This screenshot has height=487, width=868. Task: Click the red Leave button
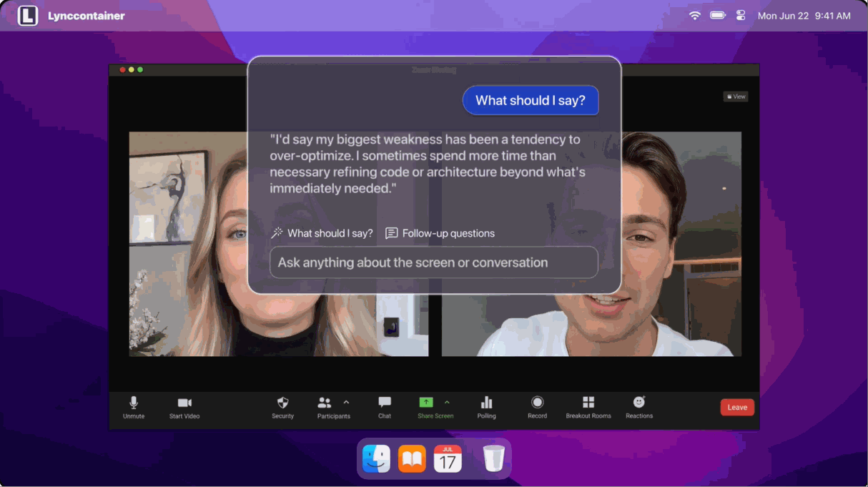coord(737,407)
